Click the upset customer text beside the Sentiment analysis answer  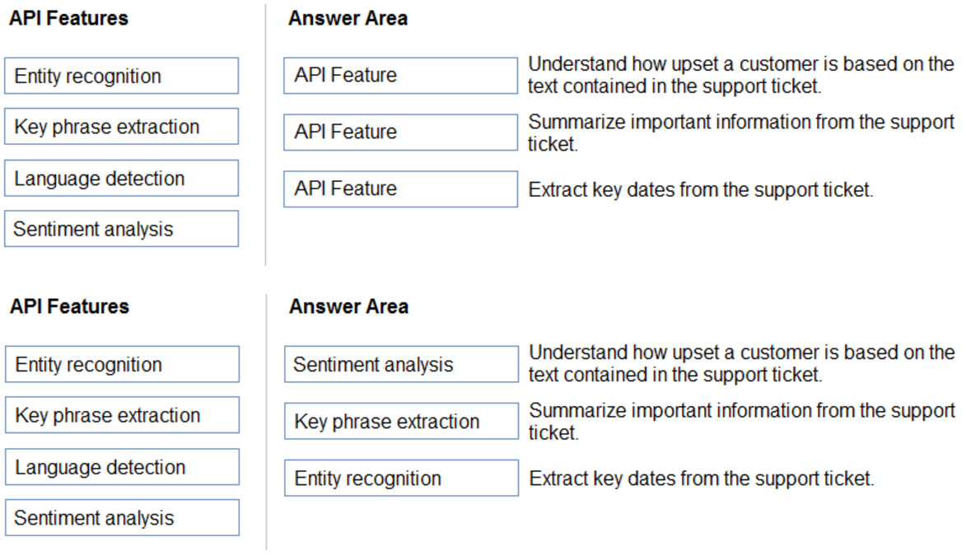[x=741, y=364]
